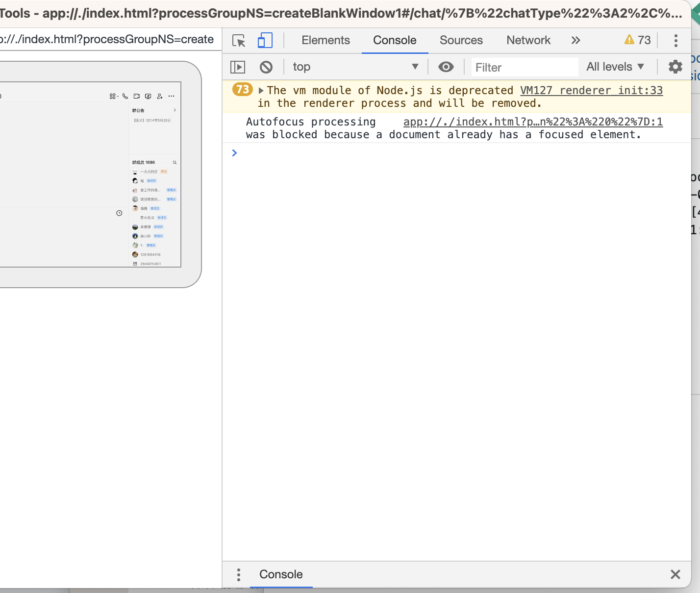Expand the vm module deprecation warning

pyautogui.click(x=261, y=91)
